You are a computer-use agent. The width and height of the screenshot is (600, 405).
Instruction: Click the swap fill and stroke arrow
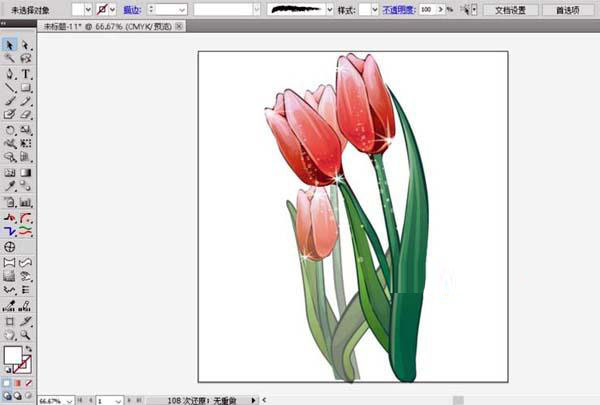pos(28,349)
